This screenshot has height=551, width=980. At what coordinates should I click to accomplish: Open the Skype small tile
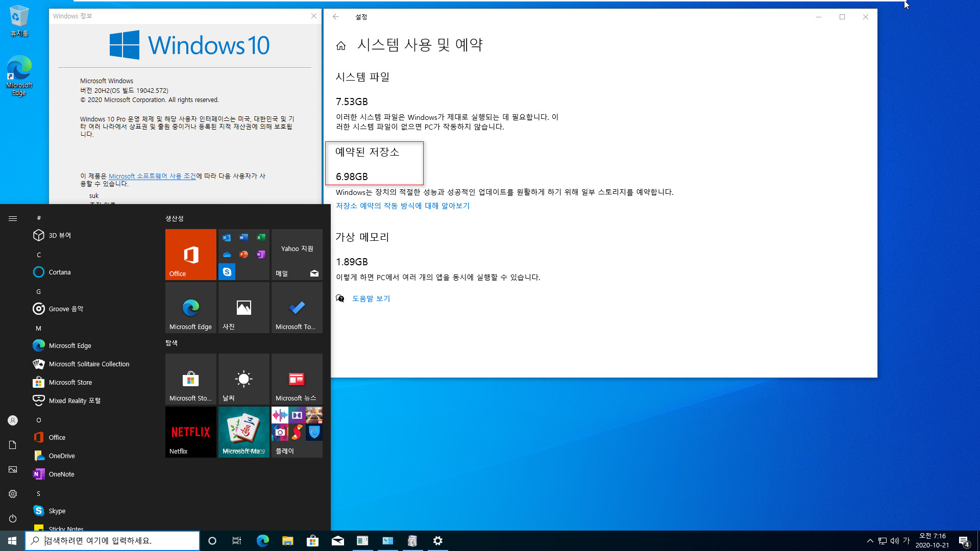227,272
